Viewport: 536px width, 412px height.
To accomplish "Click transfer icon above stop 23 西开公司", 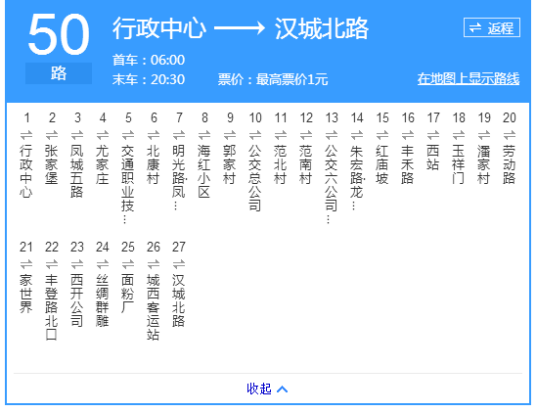I will tap(77, 264).
